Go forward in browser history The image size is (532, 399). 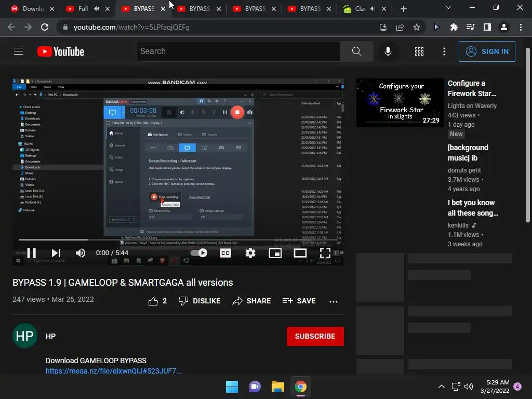coord(28,27)
